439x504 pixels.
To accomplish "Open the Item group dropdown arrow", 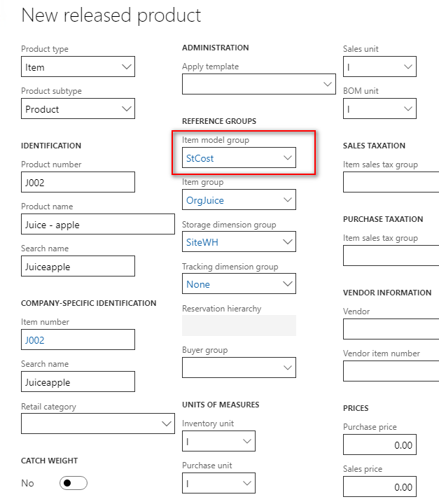I will 287,200.
